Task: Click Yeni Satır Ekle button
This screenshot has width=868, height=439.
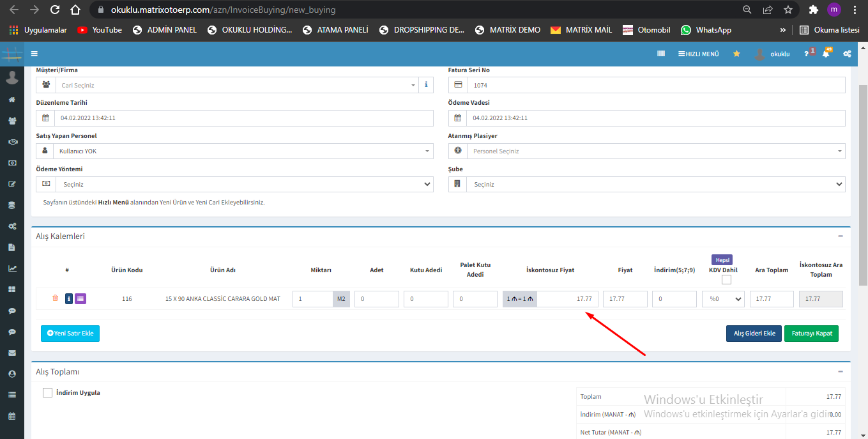Action: tap(70, 334)
